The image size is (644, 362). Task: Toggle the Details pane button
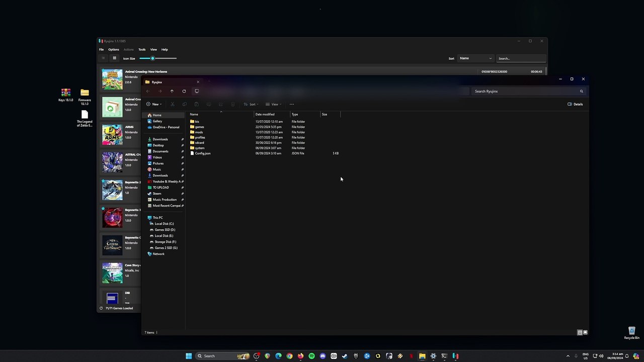tap(575, 104)
